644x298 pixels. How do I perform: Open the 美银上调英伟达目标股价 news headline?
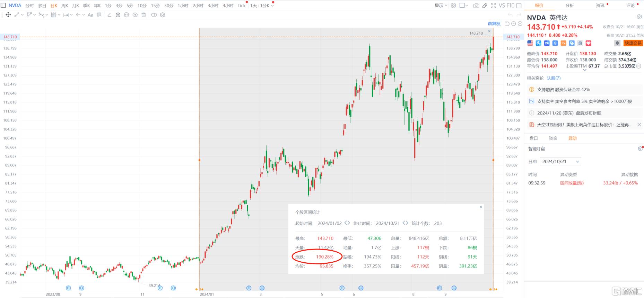pyautogui.click(x=584, y=125)
